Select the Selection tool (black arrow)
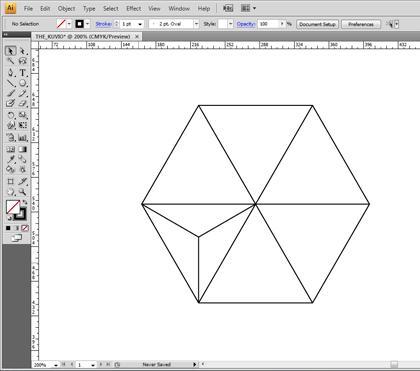Viewport: 420px width, 371px height. point(11,51)
